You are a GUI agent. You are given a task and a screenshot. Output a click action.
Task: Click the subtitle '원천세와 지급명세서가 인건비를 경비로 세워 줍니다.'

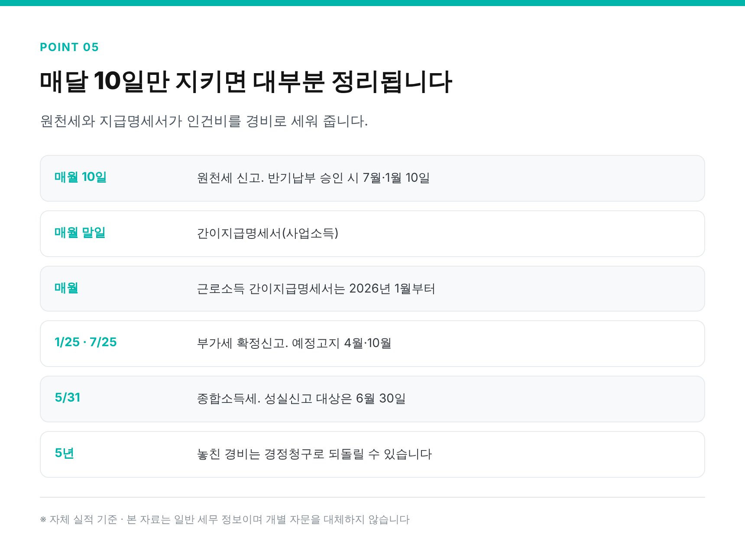point(204,121)
